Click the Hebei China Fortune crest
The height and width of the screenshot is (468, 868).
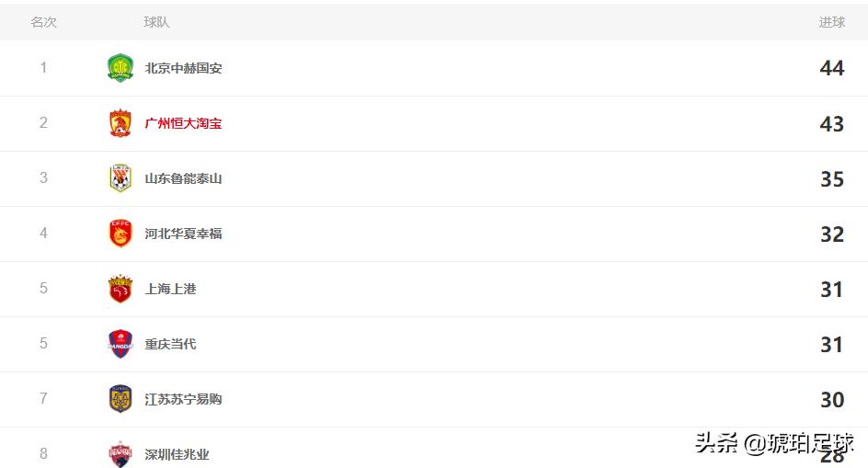(x=120, y=234)
